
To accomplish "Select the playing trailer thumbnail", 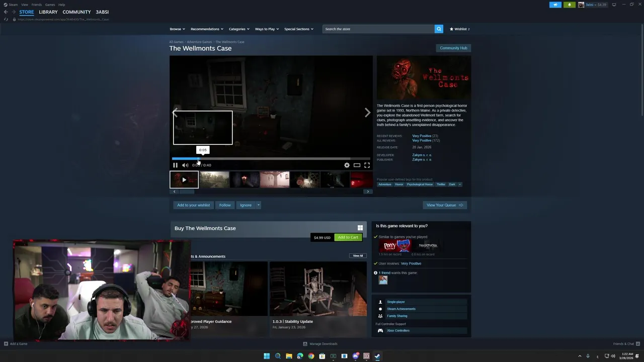I will click(184, 179).
